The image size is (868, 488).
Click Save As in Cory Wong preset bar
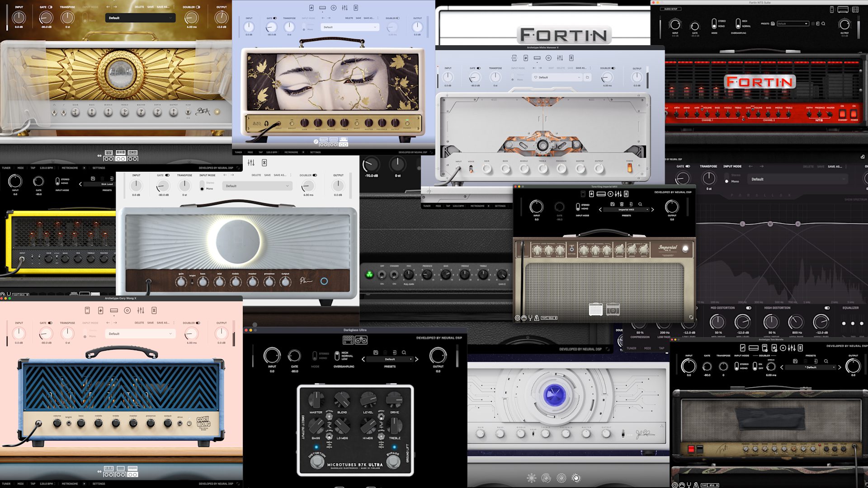[x=163, y=323]
